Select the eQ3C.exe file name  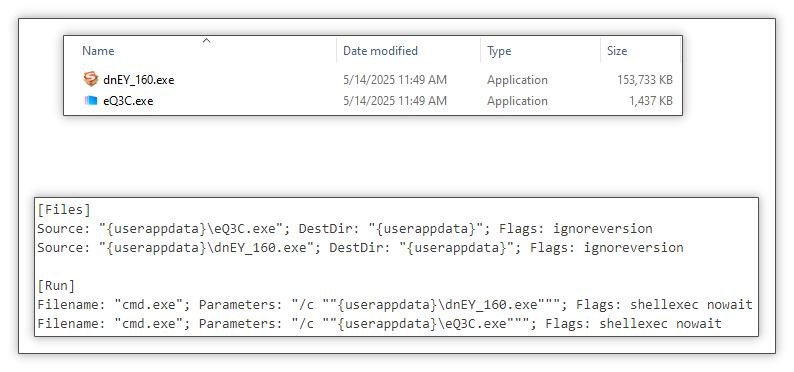(x=128, y=101)
